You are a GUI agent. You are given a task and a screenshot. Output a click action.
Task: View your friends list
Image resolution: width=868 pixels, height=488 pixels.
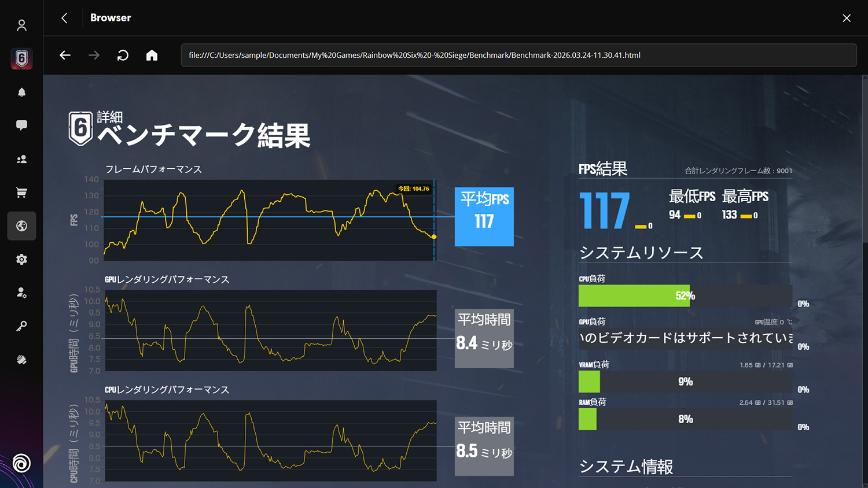tap(21, 158)
